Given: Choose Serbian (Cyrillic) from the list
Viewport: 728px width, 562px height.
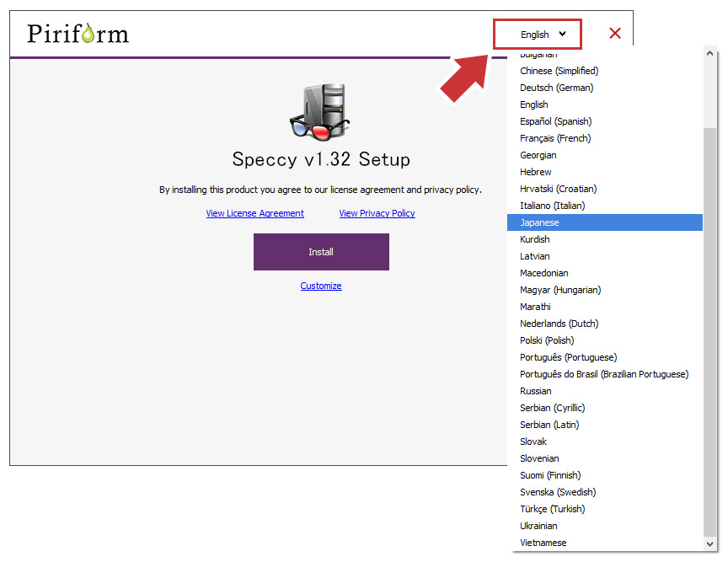Looking at the screenshot, I should (605, 408).
